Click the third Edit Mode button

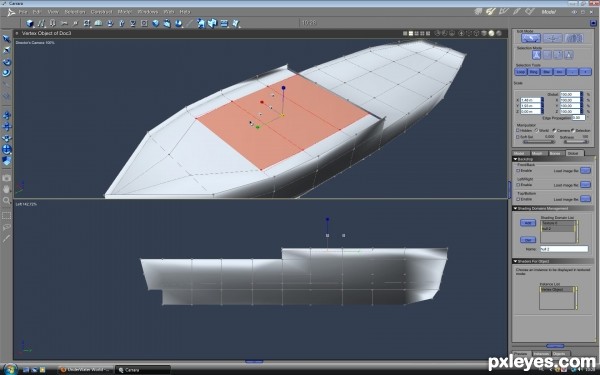pyautogui.click(x=574, y=38)
